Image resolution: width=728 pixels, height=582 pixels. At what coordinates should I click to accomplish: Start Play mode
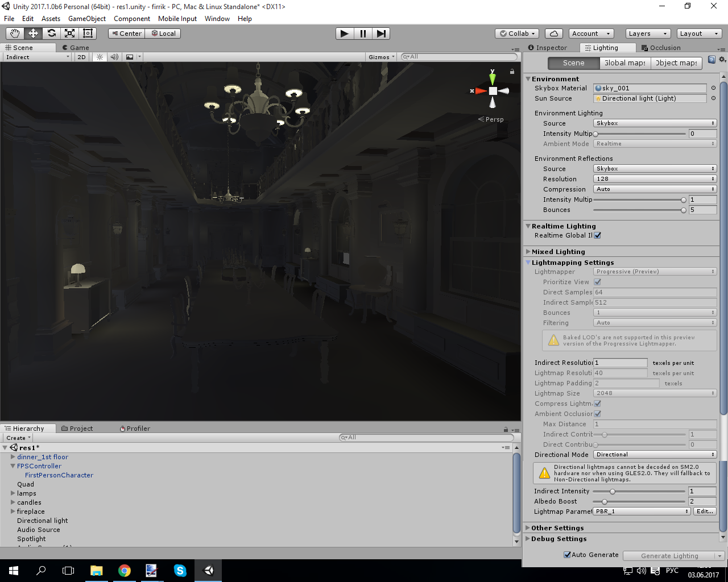pyautogui.click(x=344, y=34)
